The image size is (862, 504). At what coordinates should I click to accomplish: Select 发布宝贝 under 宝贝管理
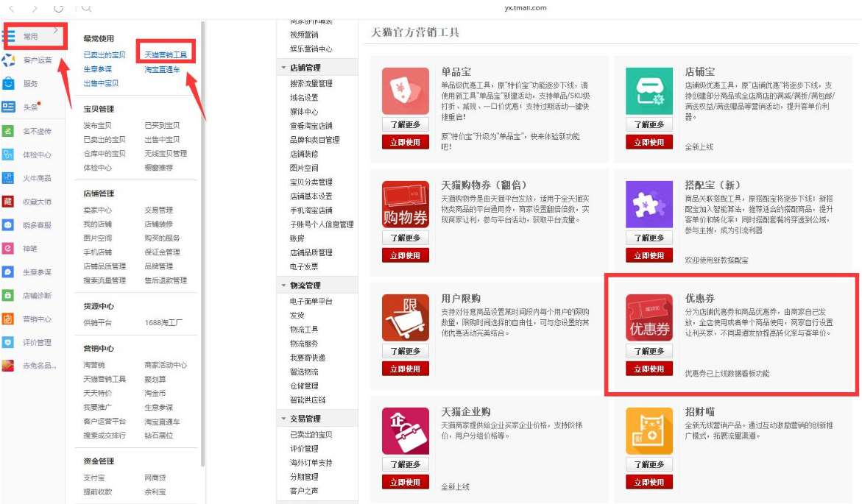[97, 125]
